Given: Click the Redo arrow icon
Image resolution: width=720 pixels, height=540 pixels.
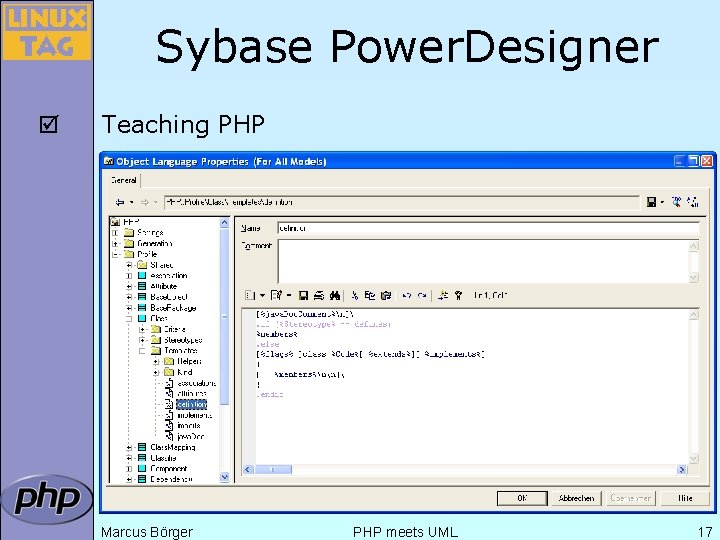Looking at the screenshot, I should (x=422, y=295).
